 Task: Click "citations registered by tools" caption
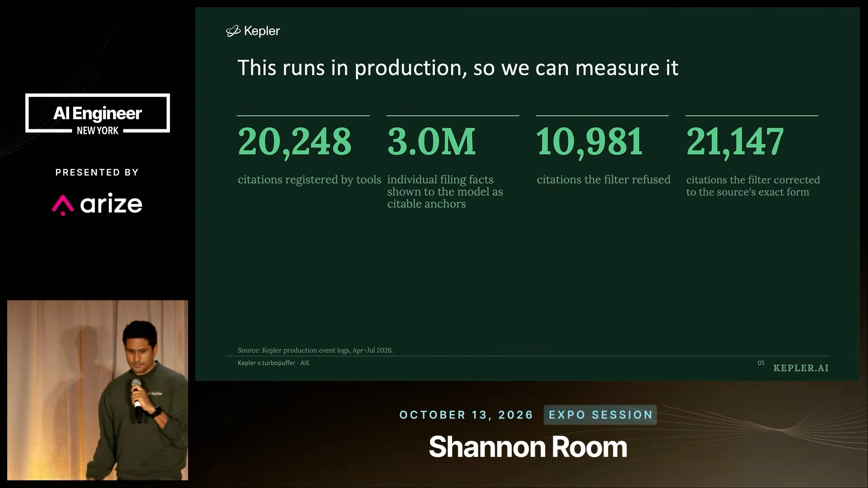pos(310,180)
